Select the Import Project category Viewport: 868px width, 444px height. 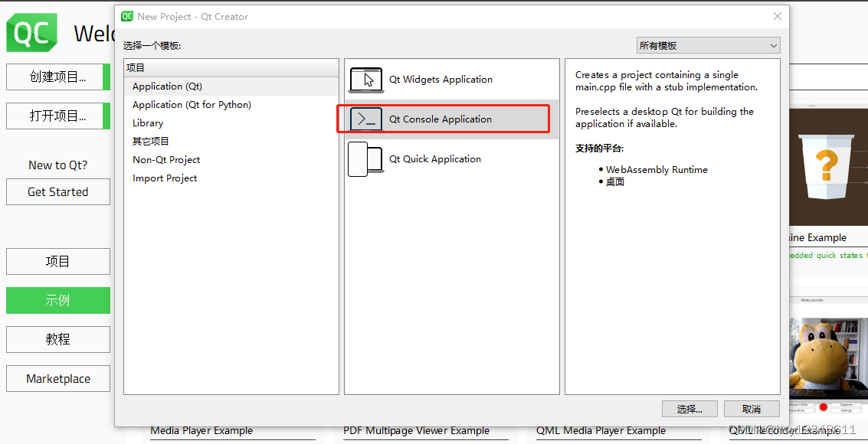coord(164,178)
